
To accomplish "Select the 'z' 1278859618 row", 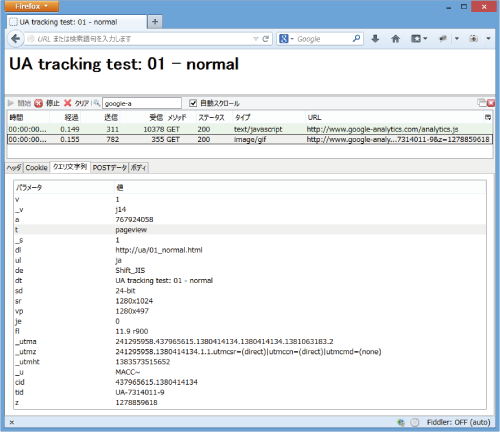I will 250,403.
